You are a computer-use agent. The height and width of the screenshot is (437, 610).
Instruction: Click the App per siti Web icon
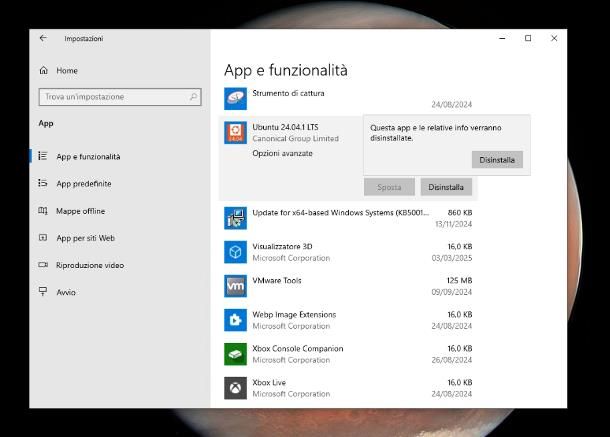pos(43,237)
